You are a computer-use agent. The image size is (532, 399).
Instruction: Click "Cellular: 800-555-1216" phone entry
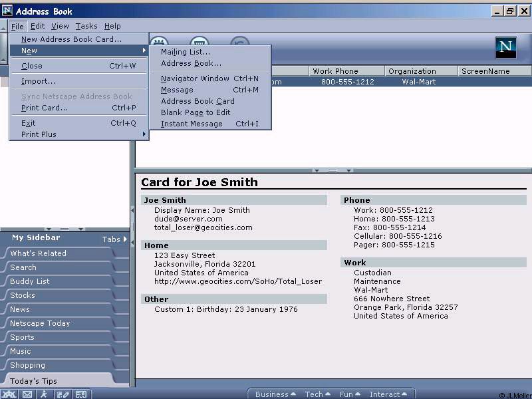[398, 236]
